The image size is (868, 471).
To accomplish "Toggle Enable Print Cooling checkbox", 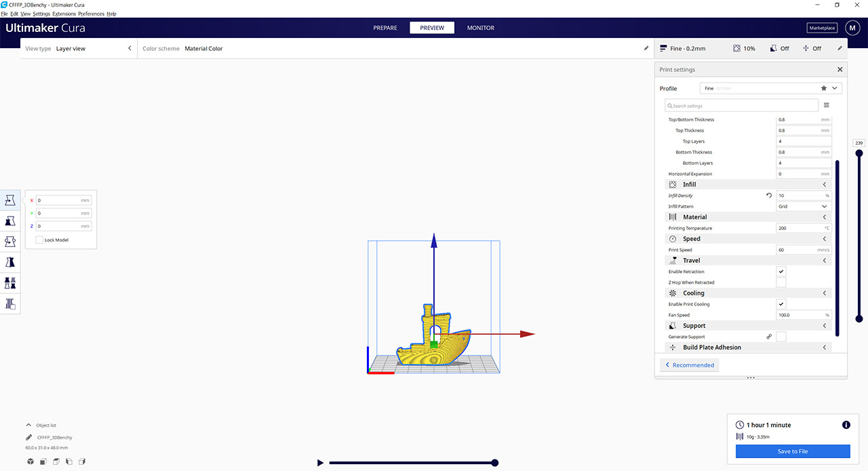I will pyautogui.click(x=781, y=304).
